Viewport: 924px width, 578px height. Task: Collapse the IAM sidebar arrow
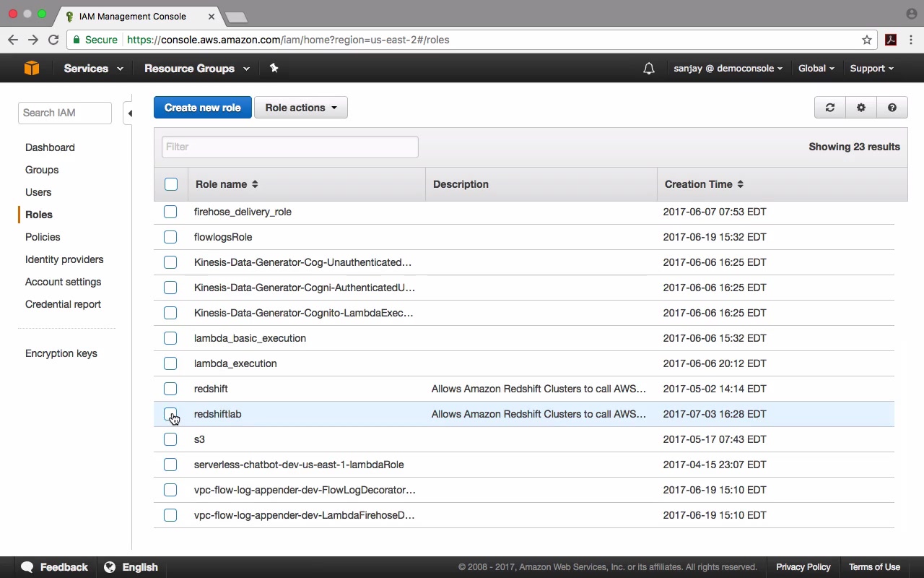129,113
